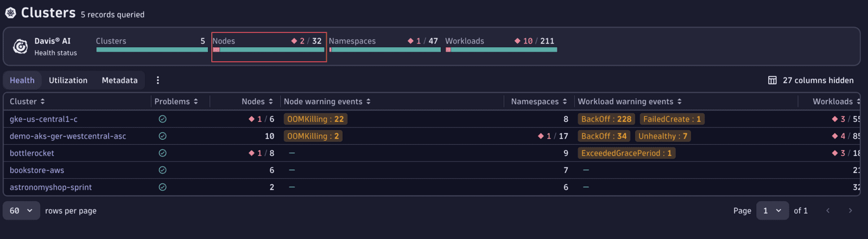This screenshot has width=868, height=239.
Task: Open rows per page dropdown
Action: tap(22, 211)
